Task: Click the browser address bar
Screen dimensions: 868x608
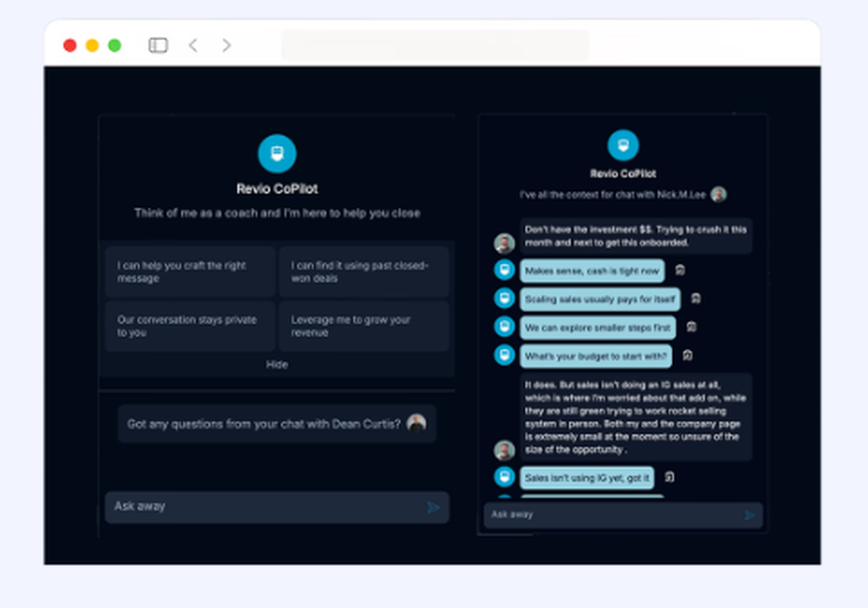Action: pos(435,44)
